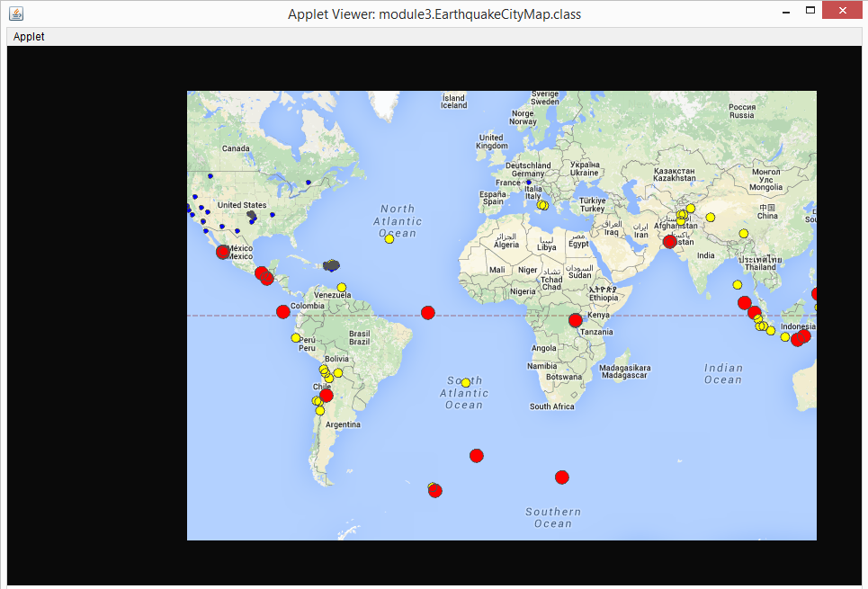This screenshot has width=868, height=589.
Task: Select the red earthquake marker near Mexico
Action: coord(222,252)
